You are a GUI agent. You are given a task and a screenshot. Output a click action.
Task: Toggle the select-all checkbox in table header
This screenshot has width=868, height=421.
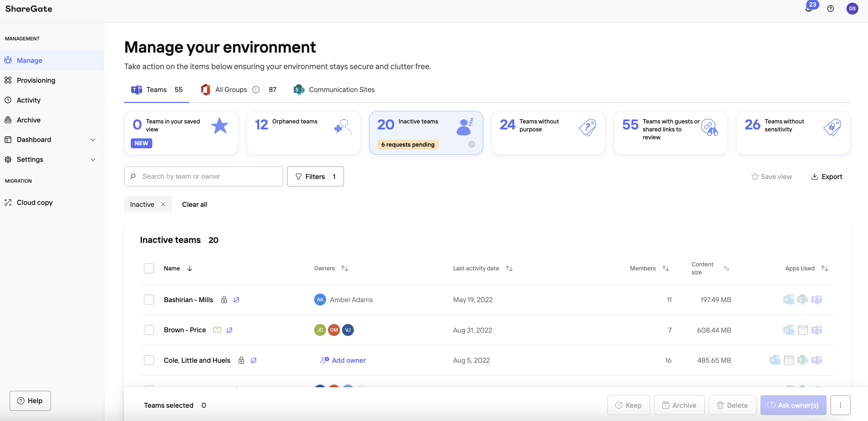[x=149, y=268]
